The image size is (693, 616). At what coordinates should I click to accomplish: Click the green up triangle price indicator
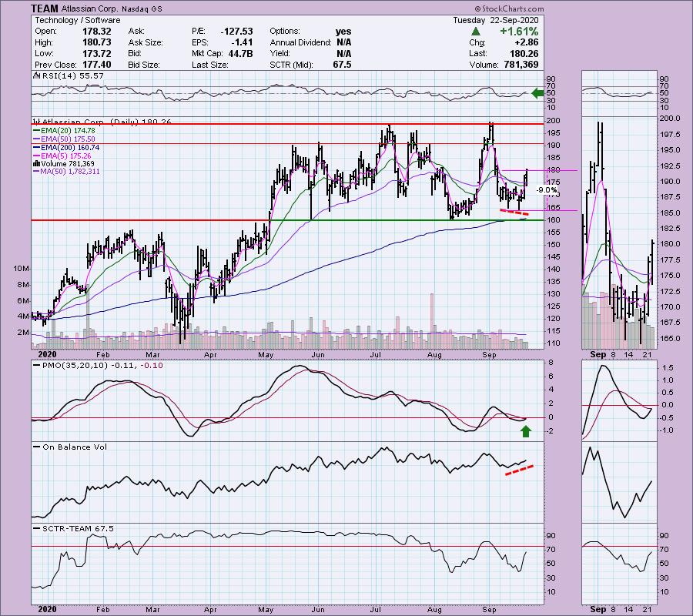476,32
